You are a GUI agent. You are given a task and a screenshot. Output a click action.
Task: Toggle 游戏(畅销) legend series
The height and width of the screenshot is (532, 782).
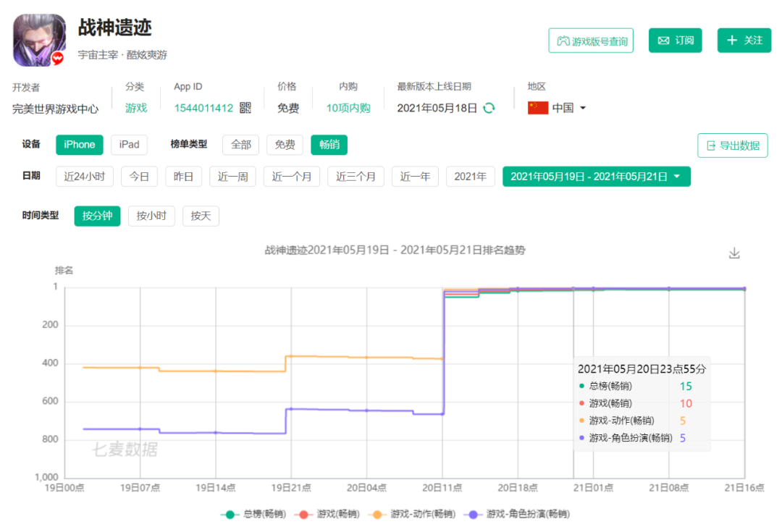pyautogui.click(x=327, y=514)
